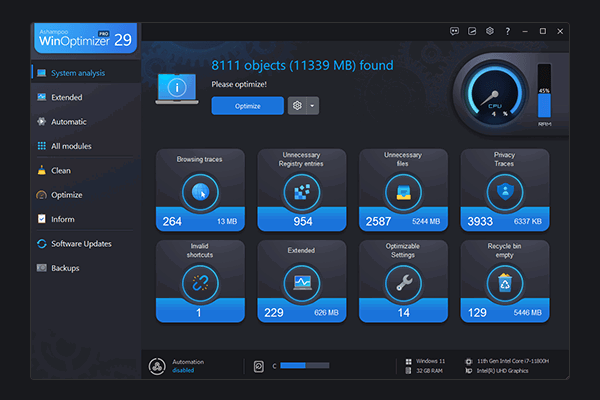The width and height of the screenshot is (600, 400).
Task: Expand the dropdown arrow beside gear
Action: tap(312, 106)
